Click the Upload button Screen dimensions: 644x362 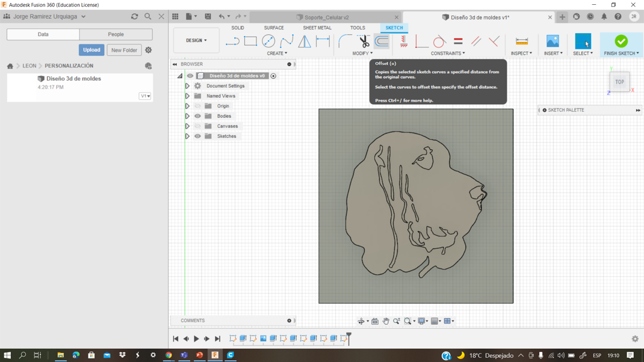click(x=91, y=50)
